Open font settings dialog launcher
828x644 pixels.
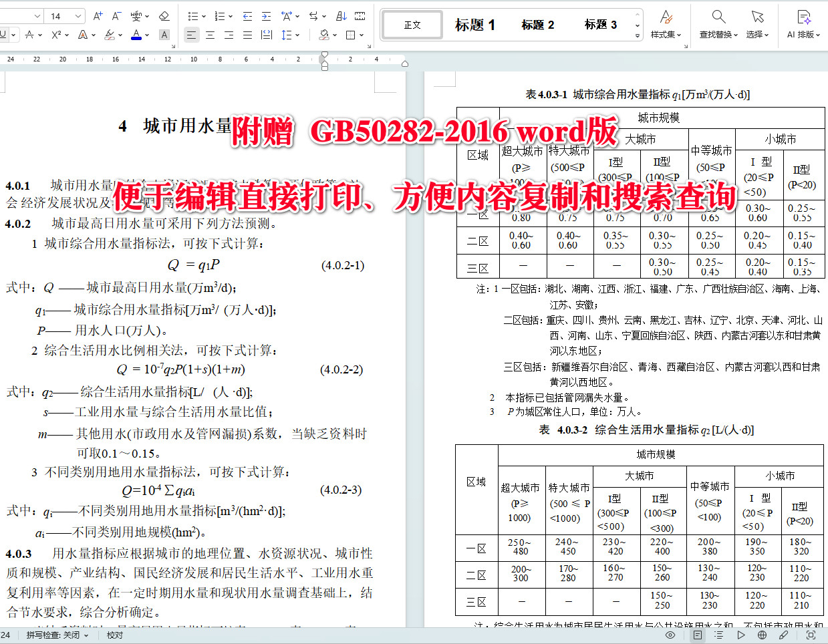pos(174,46)
